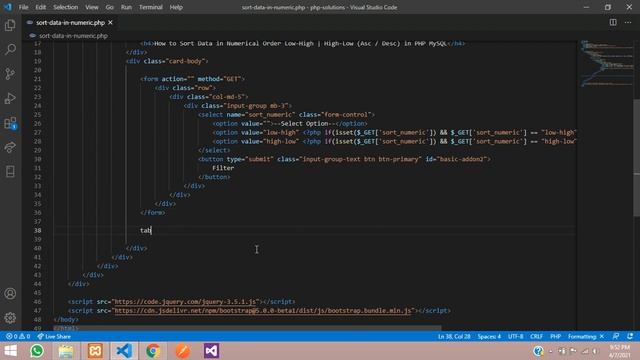Open the Terminal menu
This screenshot has height=360, width=640.
pos(151,7)
